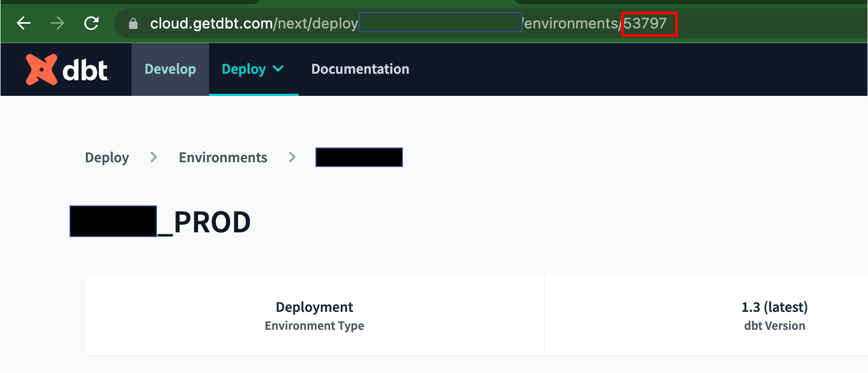Screen dimensions: 868x373
Task: Click the chevron after Deploy breadcrumb
Action: [154, 158]
